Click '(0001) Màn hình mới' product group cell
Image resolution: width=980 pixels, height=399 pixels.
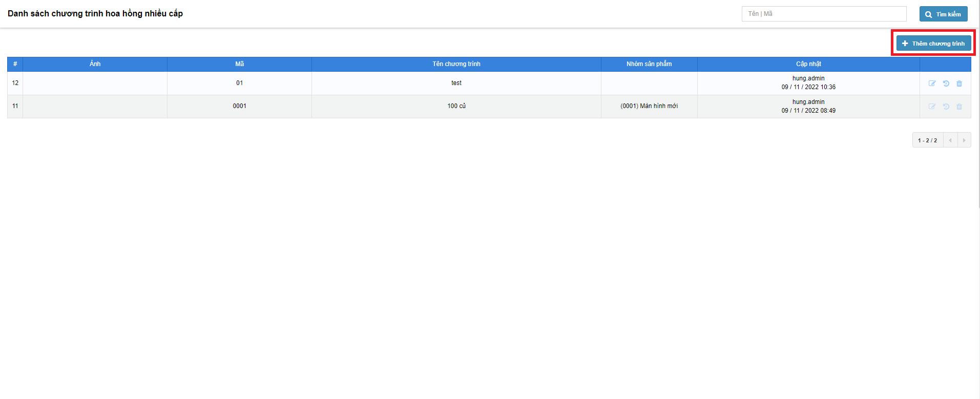(x=649, y=106)
